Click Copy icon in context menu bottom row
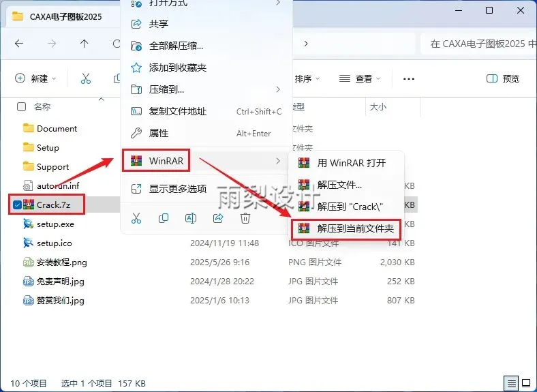Viewport: 537px width, 392px height. 164,218
